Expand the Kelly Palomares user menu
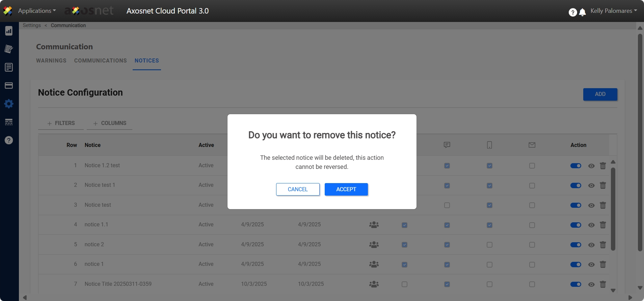This screenshot has width=644, height=301. point(613,11)
